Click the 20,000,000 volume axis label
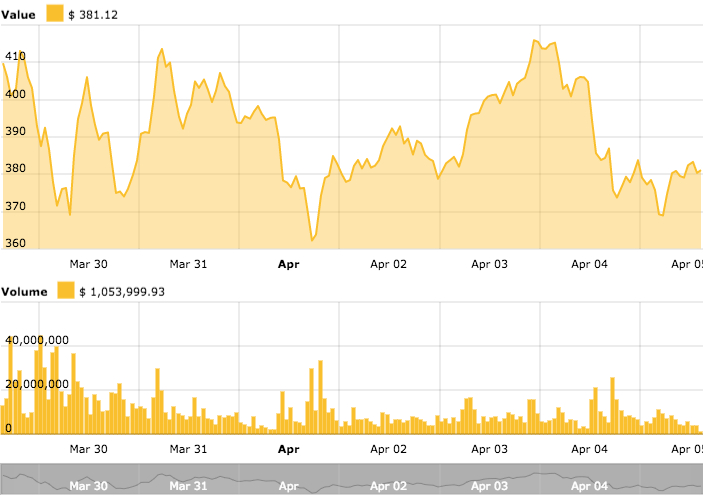Image resolution: width=703 pixels, height=500 pixels. (x=37, y=384)
